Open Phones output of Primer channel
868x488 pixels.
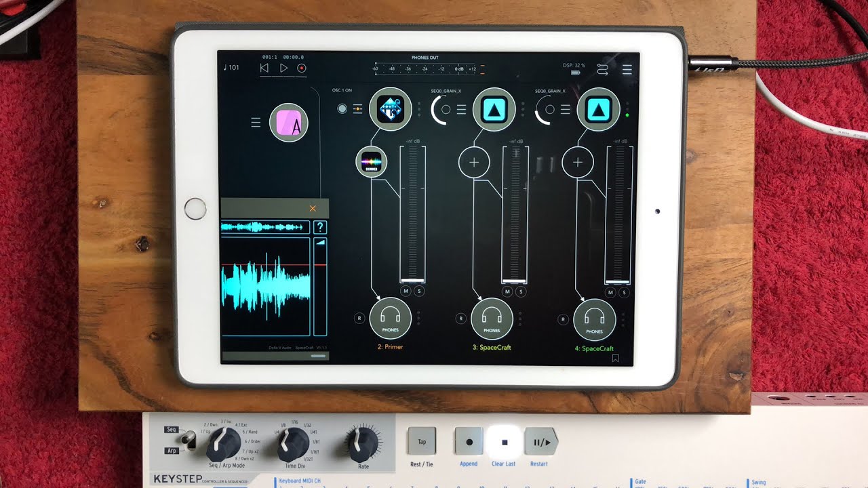391,319
